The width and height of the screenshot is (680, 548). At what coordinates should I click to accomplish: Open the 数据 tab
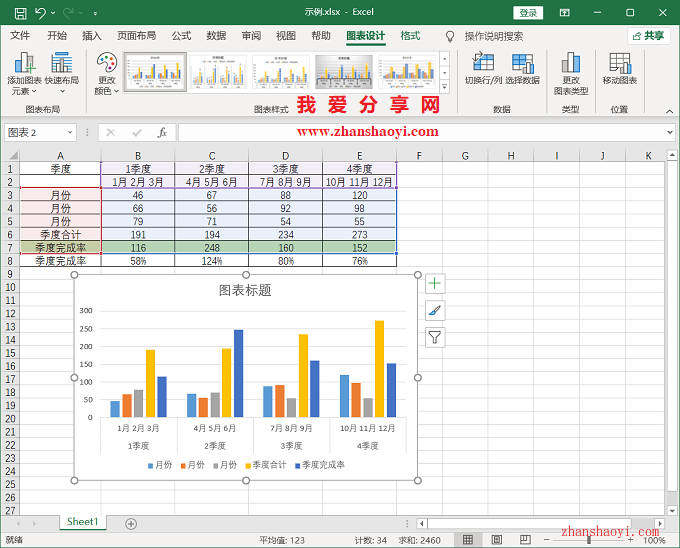point(216,36)
